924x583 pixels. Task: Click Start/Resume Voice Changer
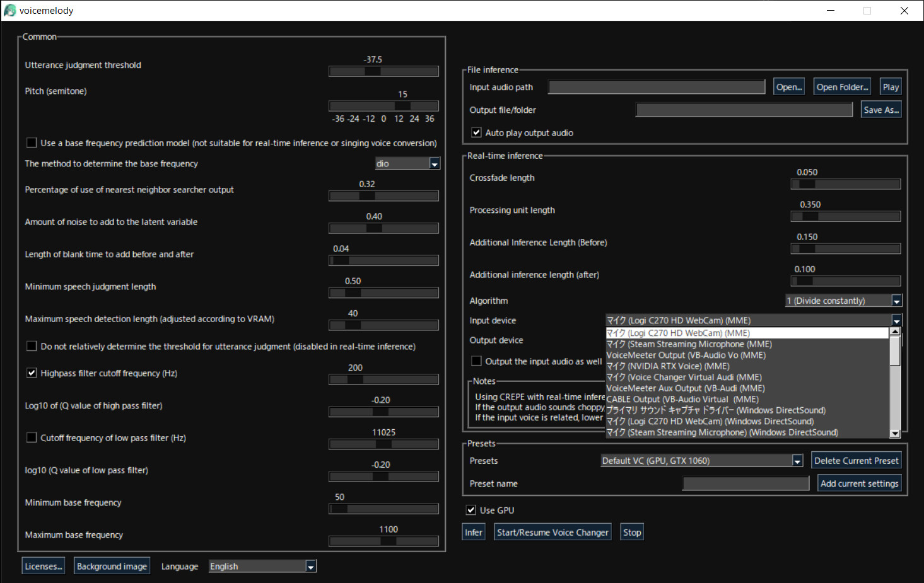click(x=553, y=531)
